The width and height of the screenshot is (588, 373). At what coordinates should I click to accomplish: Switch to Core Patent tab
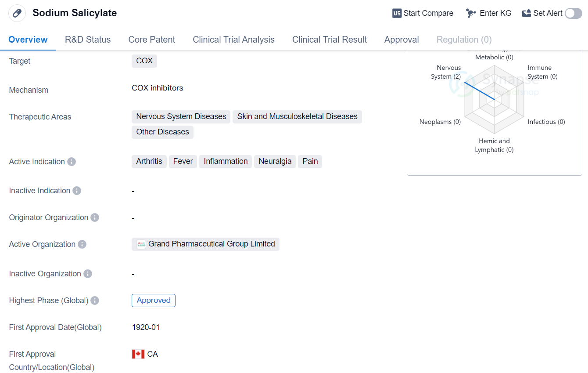[152, 40]
